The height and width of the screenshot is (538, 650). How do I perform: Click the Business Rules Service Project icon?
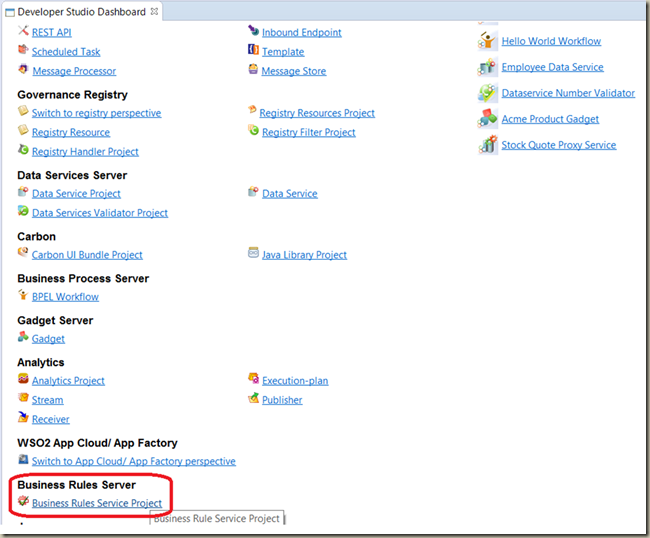(x=23, y=501)
